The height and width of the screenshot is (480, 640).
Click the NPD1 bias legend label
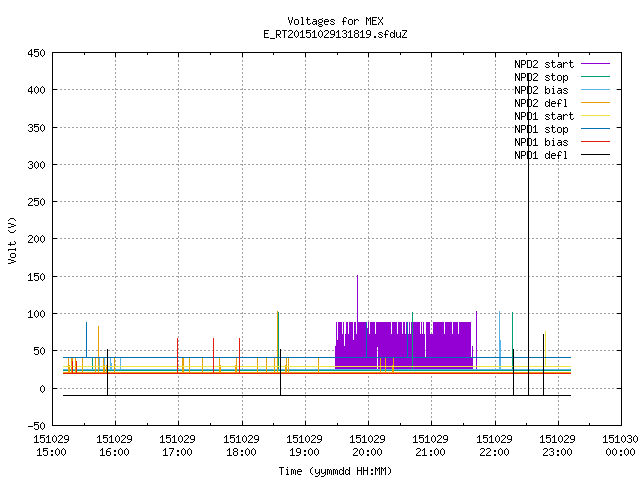tap(541, 142)
